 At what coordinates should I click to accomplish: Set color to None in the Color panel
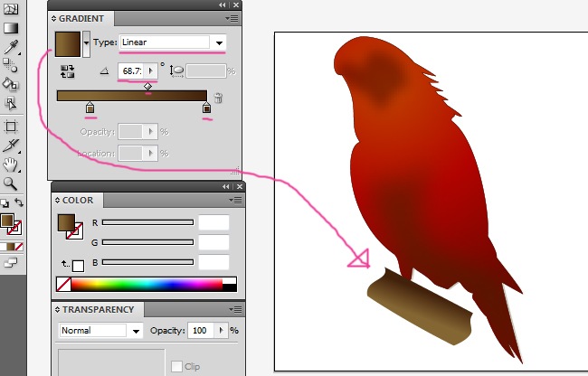click(63, 285)
